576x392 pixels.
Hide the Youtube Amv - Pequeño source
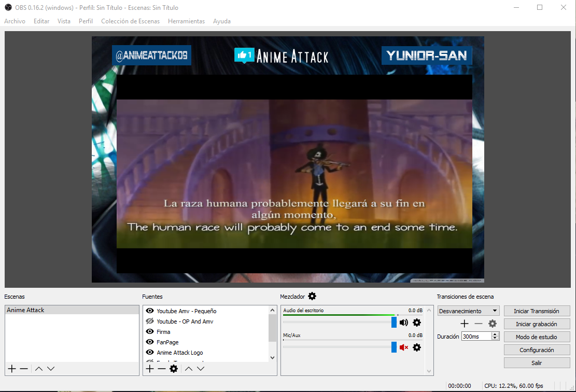pyautogui.click(x=150, y=311)
